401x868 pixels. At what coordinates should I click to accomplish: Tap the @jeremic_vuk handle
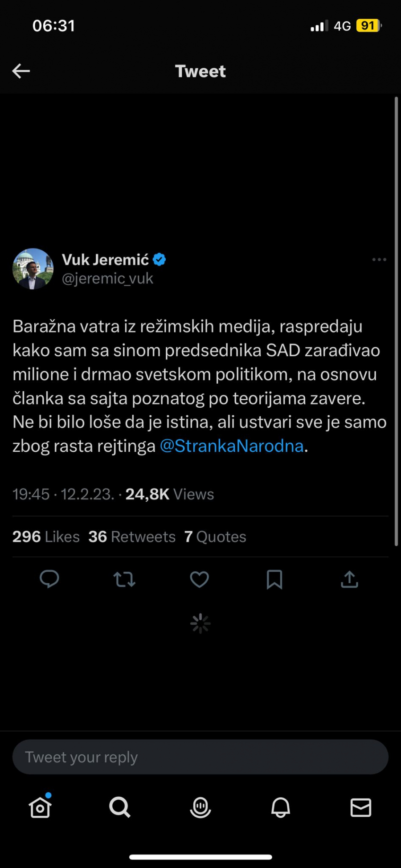pyautogui.click(x=107, y=278)
